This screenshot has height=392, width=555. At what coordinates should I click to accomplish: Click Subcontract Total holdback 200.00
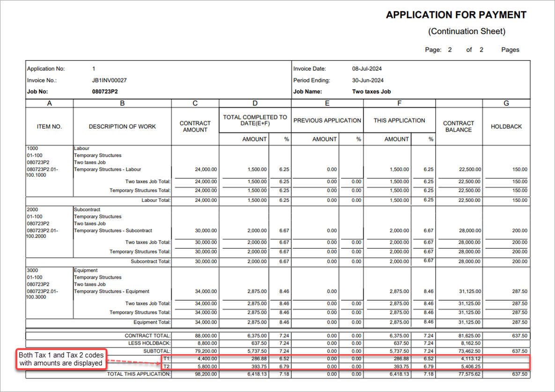click(519, 261)
